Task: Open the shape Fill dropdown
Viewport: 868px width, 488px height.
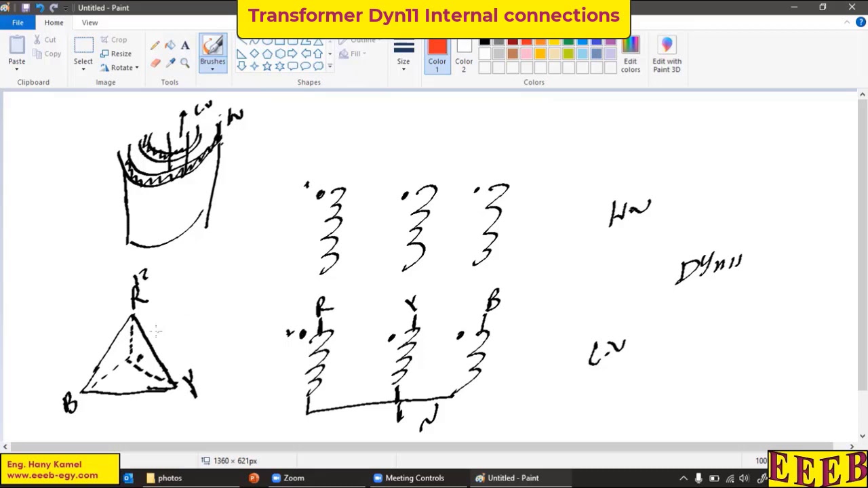Action: point(353,54)
